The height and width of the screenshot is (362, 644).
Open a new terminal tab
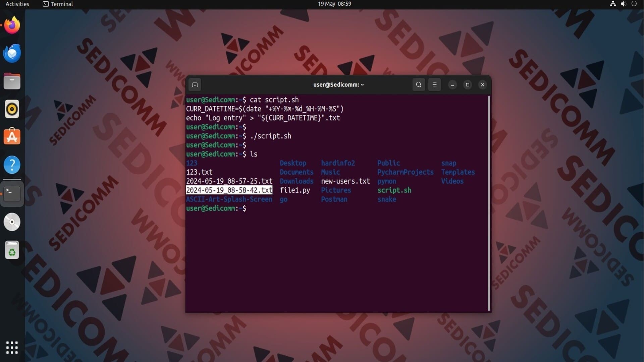pyautogui.click(x=195, y=85)
